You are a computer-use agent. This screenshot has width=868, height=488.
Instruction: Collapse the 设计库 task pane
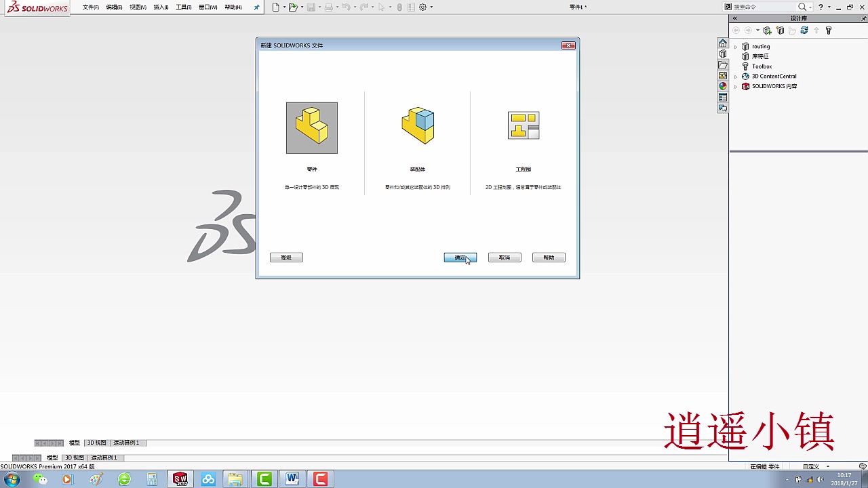tap(734, 18)
